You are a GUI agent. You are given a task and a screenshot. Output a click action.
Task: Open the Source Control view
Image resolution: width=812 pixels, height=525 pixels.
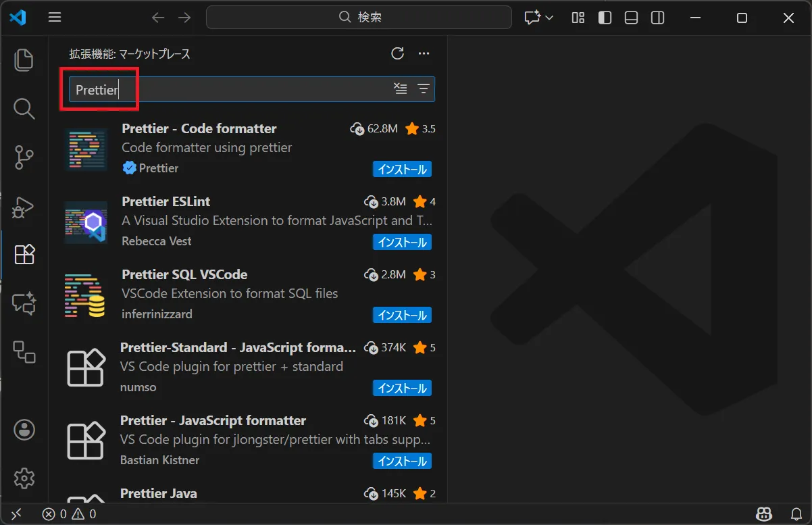click(x=24, y=157)
